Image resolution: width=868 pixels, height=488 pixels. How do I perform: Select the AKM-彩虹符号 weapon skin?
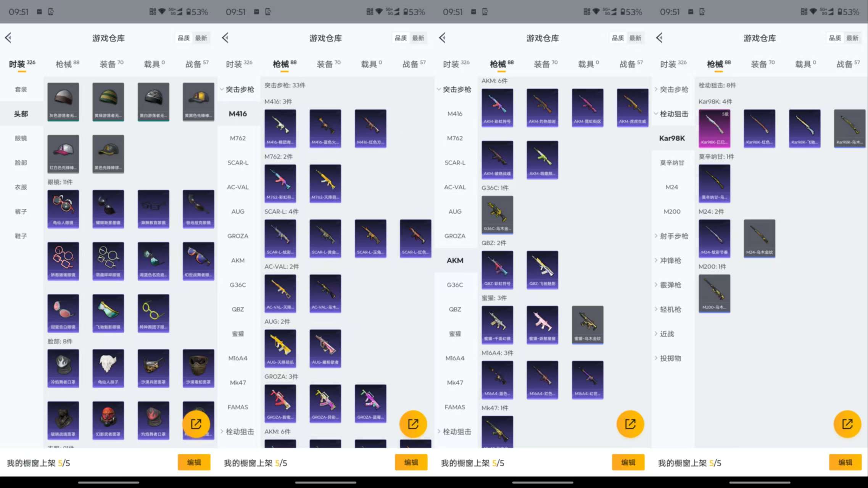tap(497, 108)
